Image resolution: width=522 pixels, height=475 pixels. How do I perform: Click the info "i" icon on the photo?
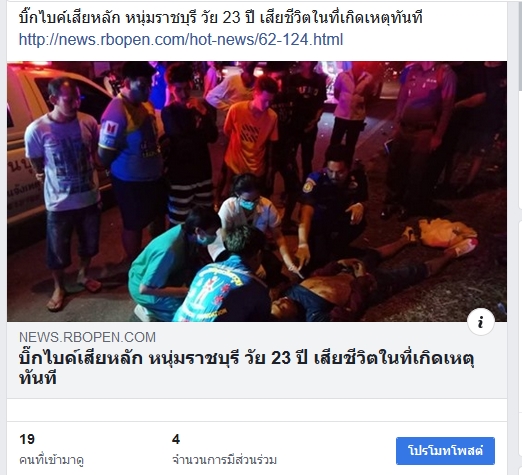(480, 322)
